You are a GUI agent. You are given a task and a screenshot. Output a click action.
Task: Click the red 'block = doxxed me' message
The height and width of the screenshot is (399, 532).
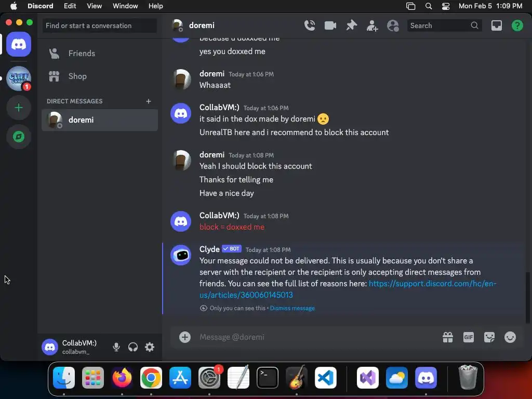tap(232, 227)
